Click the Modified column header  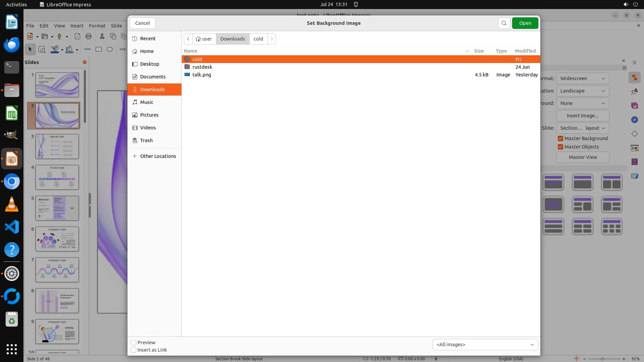point(525,51)
